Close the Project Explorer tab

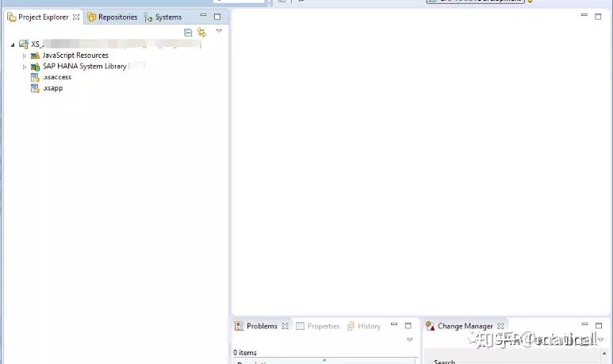coord(76,17)
